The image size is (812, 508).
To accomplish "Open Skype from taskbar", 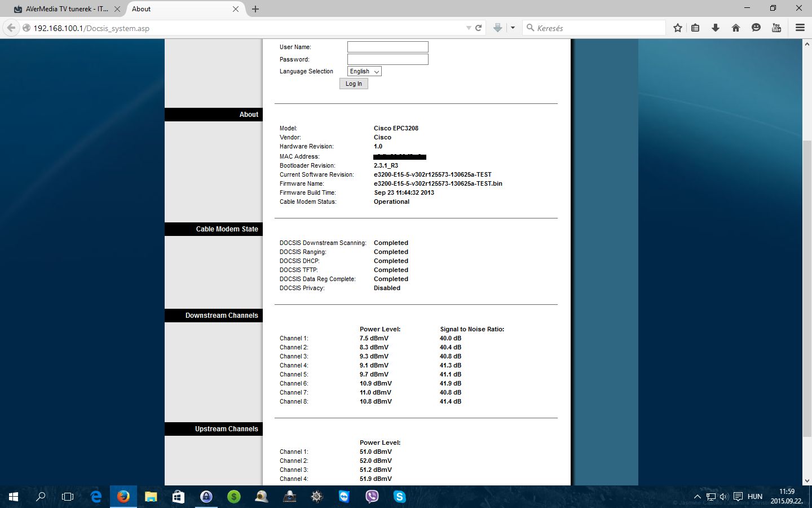I will pos(399,497).
